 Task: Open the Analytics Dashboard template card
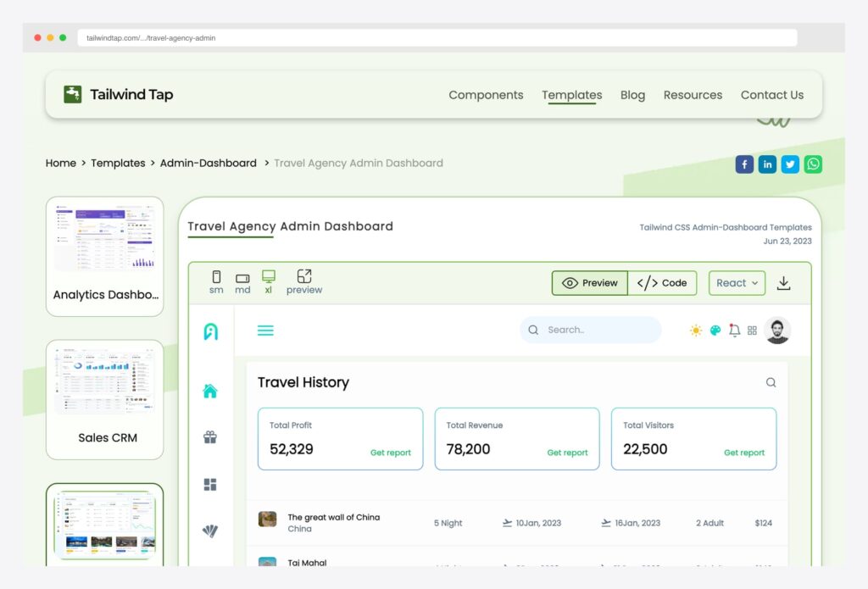click(x=105, y=256)
